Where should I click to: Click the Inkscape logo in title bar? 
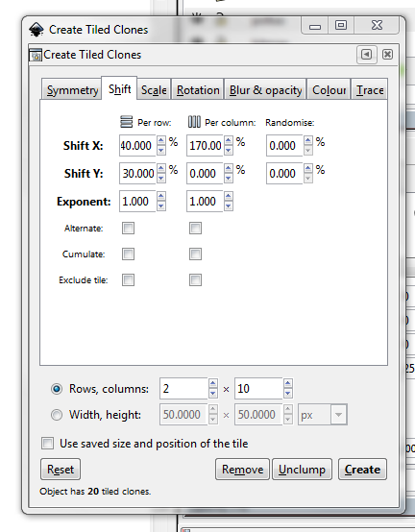[x=36, y=30]
